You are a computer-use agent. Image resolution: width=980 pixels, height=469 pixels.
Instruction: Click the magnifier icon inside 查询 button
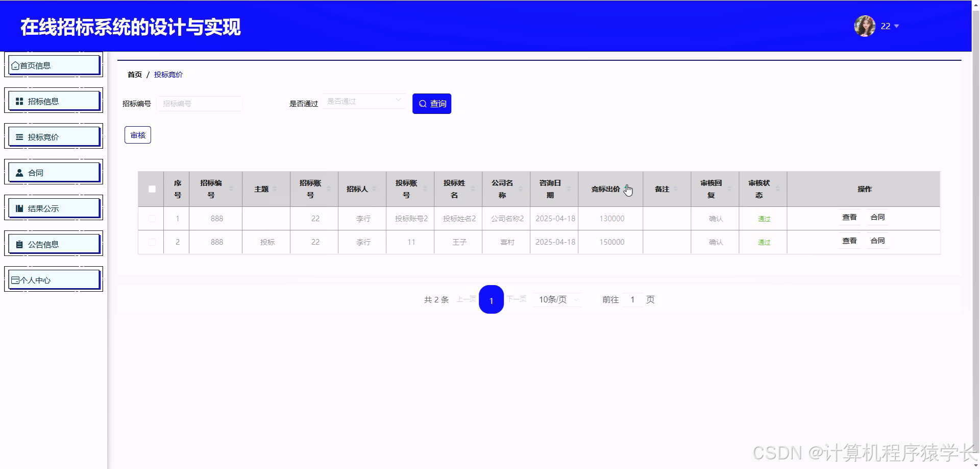pos(422,103)
